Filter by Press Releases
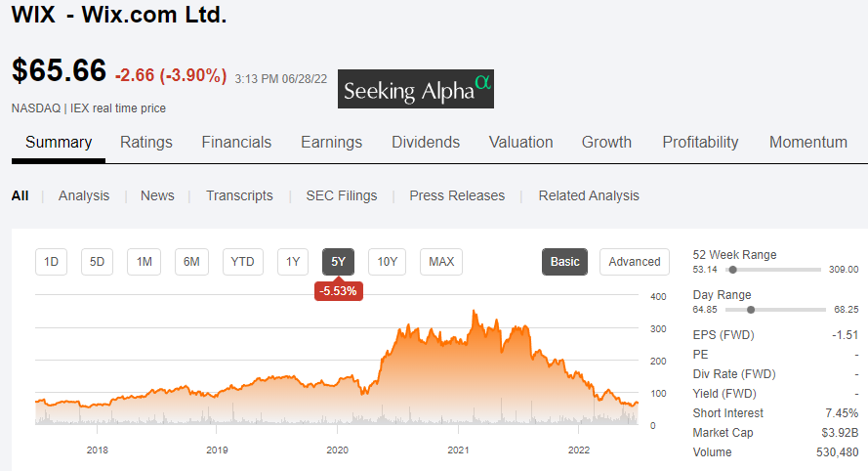 coord(457,195)
